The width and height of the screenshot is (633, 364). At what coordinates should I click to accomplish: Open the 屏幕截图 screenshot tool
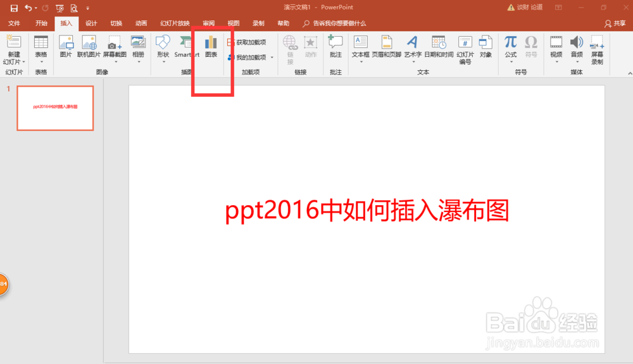coord(115,47)
